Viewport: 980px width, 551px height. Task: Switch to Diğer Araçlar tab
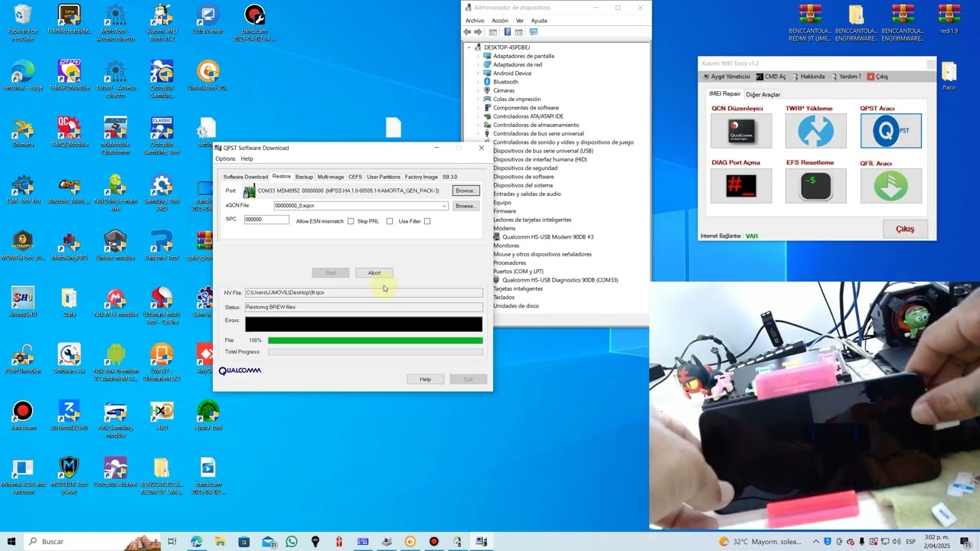pos(763,94)
